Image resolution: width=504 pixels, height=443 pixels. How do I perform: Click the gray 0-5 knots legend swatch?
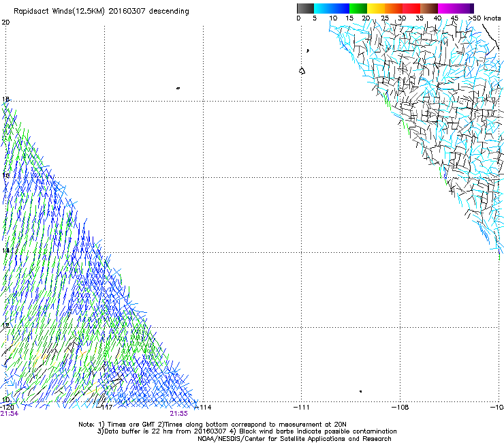305,8
